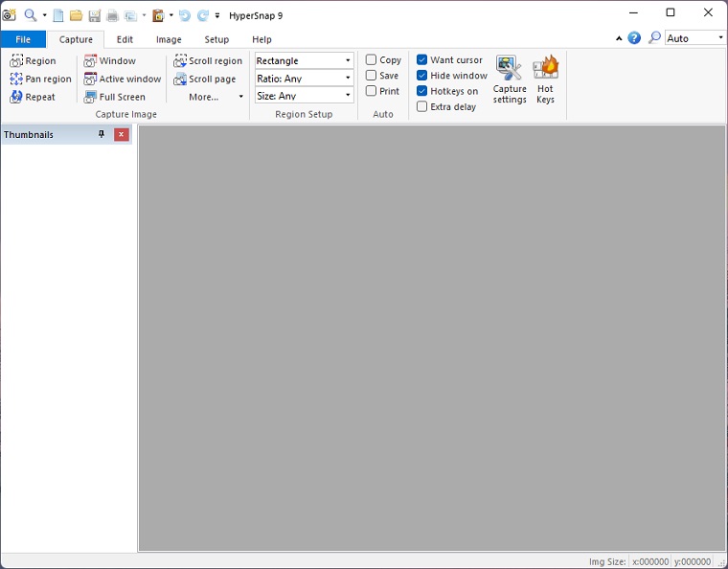Click the y:000000 status bar value
Viewport: 728px width, 569px height.
pos(692,561)
